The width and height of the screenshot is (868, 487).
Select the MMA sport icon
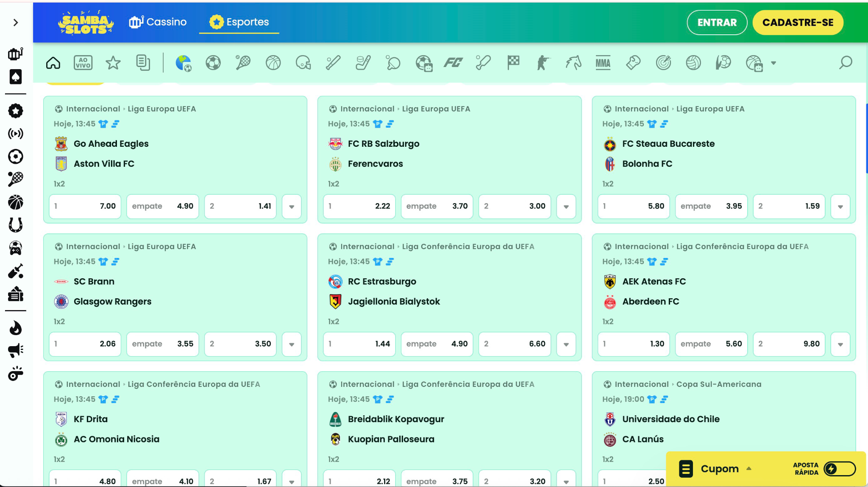[x=603, y=63]
